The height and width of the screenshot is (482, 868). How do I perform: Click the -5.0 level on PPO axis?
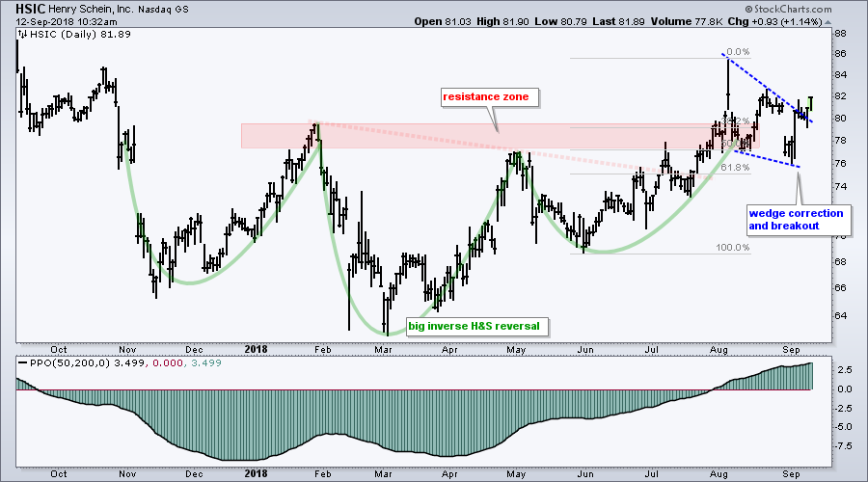(x=844, y=427)
